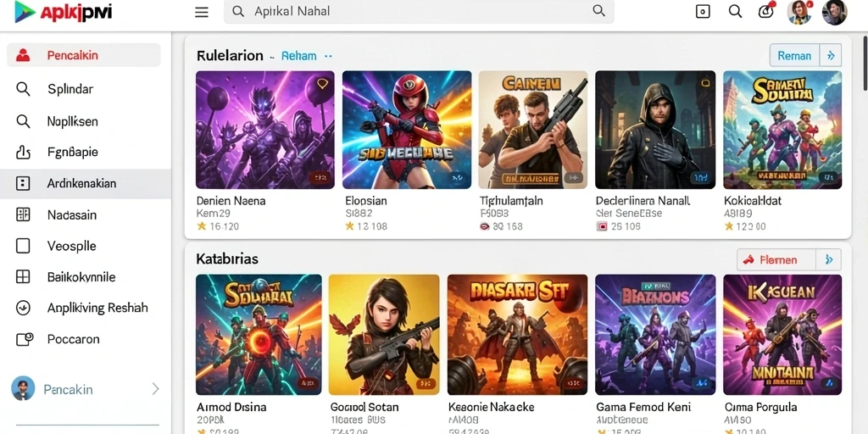Expand the Pencakin profile chevron

(156, 389)
